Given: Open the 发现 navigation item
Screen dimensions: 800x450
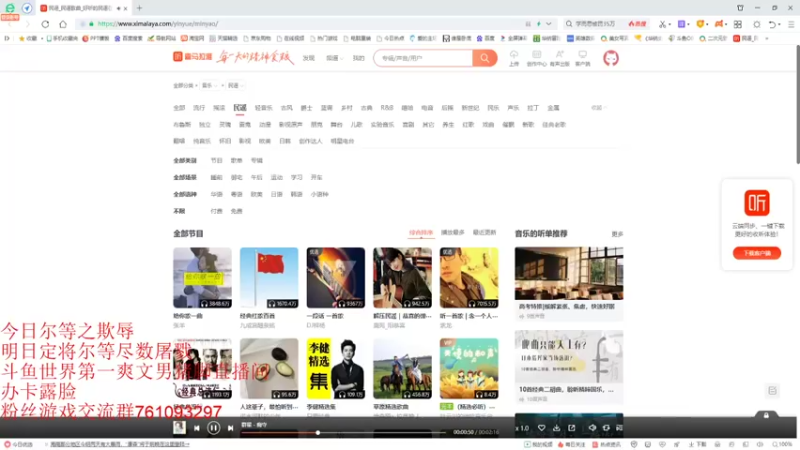Looking at the screenshot, I should tap(308, 58).
